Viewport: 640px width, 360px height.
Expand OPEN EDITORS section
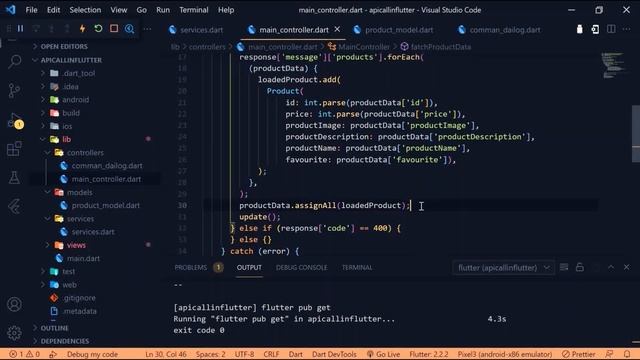tap(64, 47)
